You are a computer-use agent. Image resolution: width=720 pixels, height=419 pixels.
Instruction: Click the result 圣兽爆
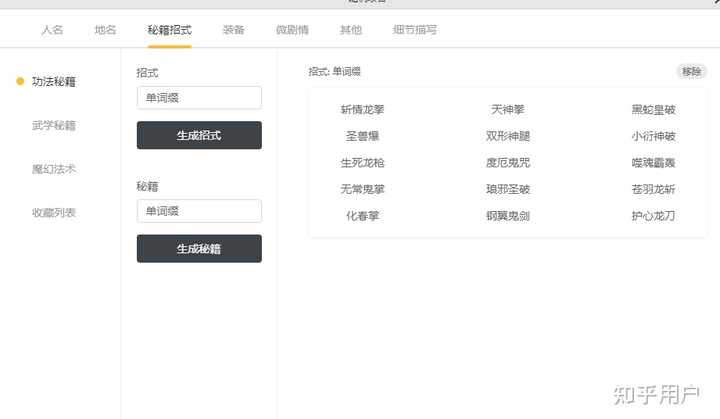coord(362,136)
